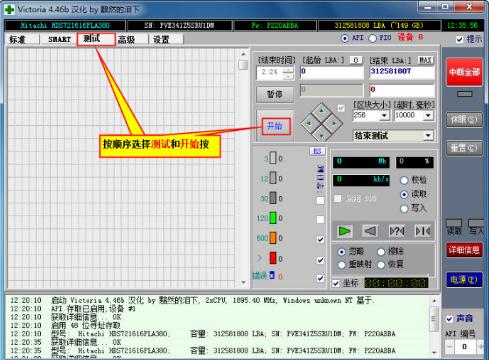Open the timeout 10000 dropdown

tap(428, 116)
